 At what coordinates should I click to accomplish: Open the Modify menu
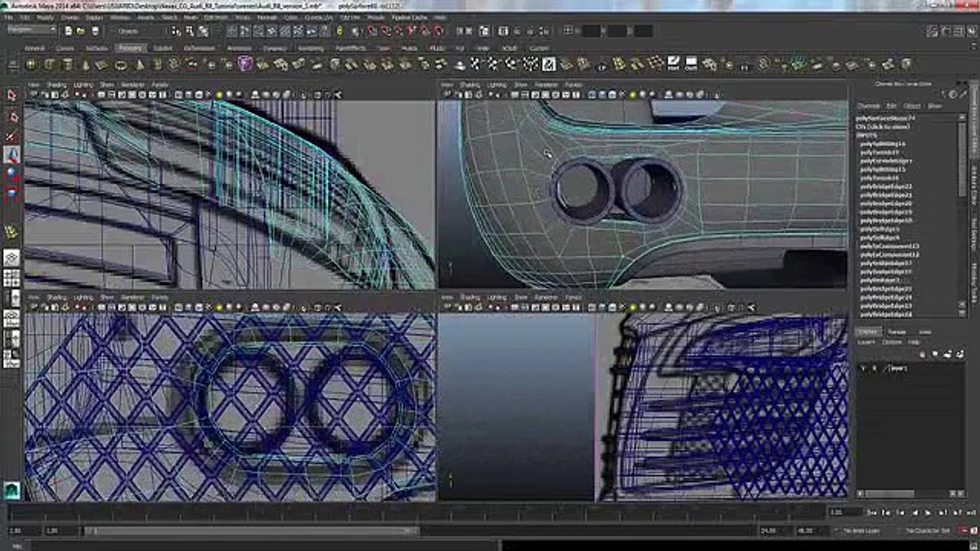click(x=46, y=17)
